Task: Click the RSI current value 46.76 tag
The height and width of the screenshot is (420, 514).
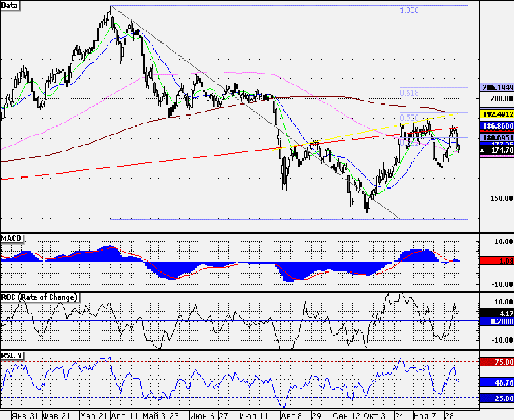Action: point(497,383)
